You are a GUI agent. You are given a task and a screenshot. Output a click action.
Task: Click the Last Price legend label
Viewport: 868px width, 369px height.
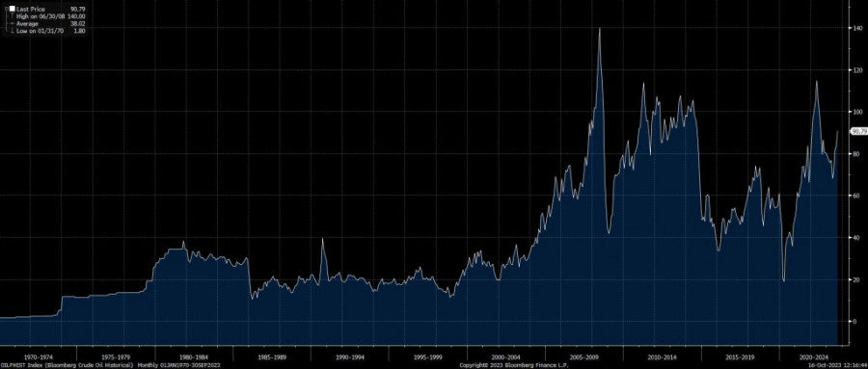(31, 10)
